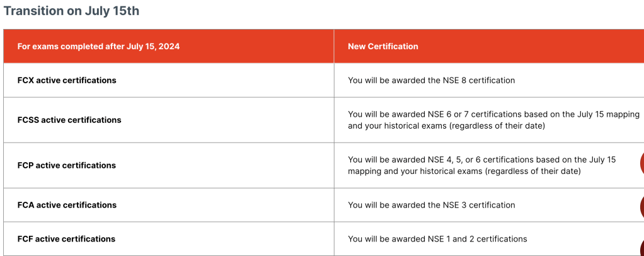The height and width of the screenshot is (256, 644).
Task: Click 'FCSS active certifications' cell
Action: click(69, 120)
